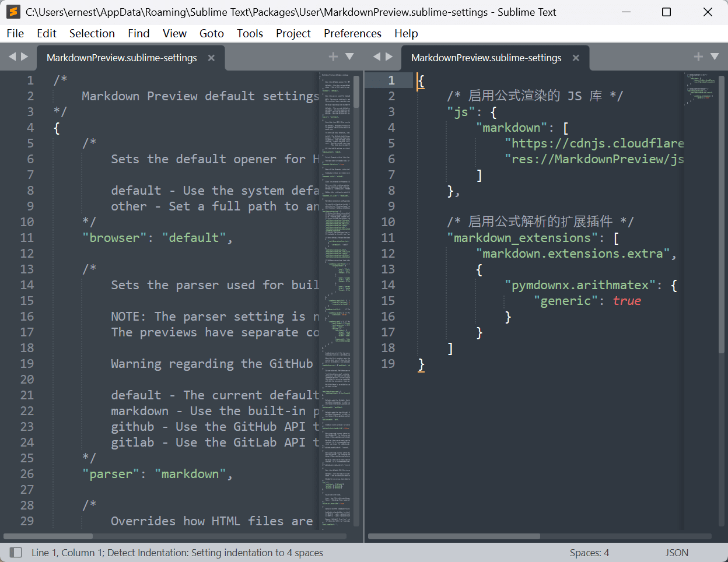This screenshot has width=728, height=562.
Task: Click the left pane minimap
Action: pyautogui.click(x=335, y=291)
